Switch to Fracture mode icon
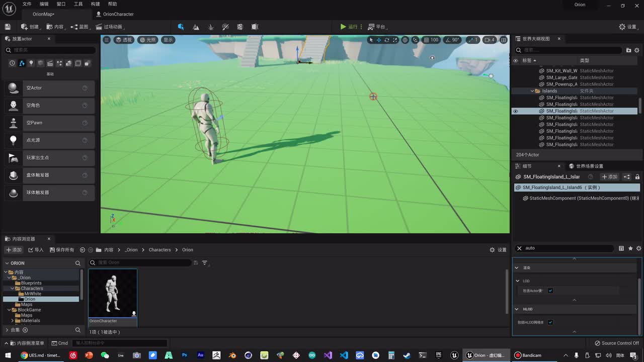This screenshot has height=362, width=644. (x=240, y=27)
